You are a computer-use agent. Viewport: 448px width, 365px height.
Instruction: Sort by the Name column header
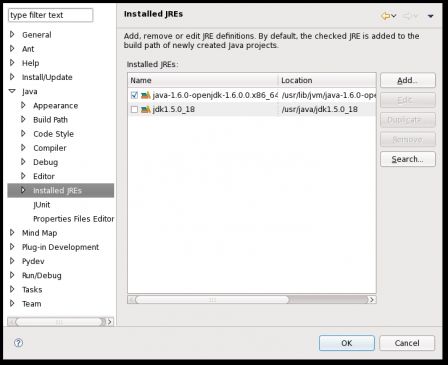203,80
